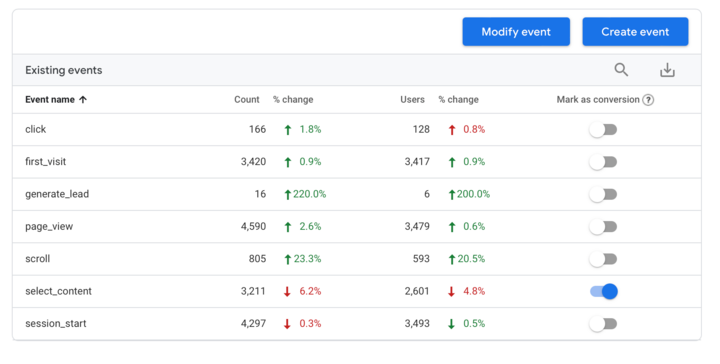Toggle session_start as conversion

603,324
